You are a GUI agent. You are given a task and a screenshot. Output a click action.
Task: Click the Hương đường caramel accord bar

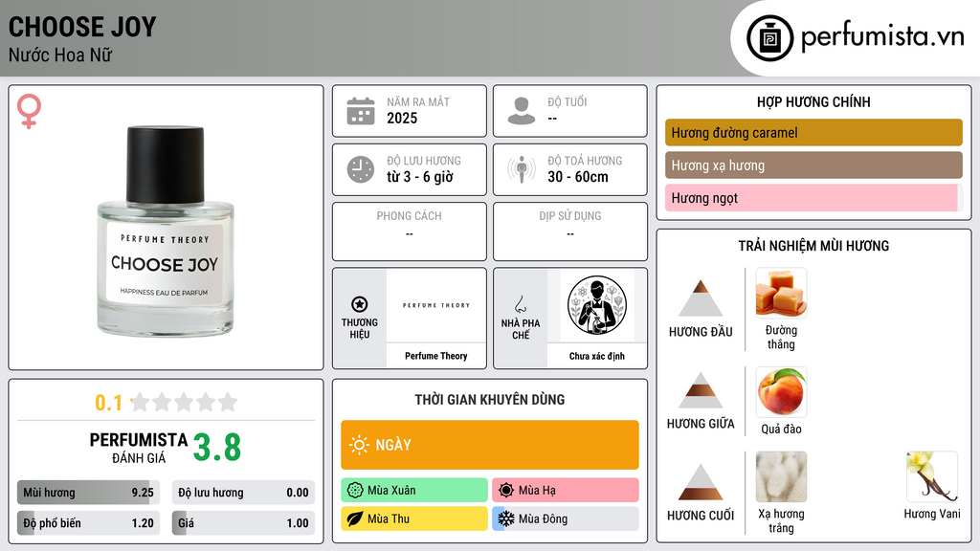(x=813, y=132)
